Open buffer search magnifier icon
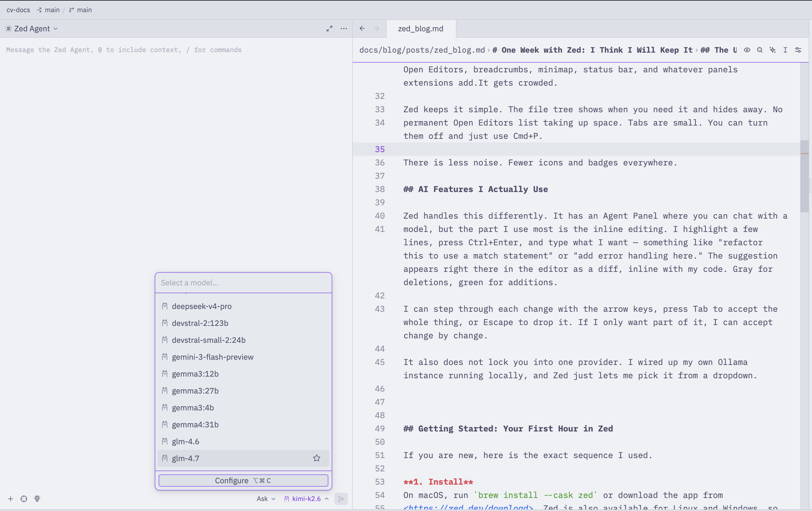This screenshot has height=511, width=812. pos(760,50)
